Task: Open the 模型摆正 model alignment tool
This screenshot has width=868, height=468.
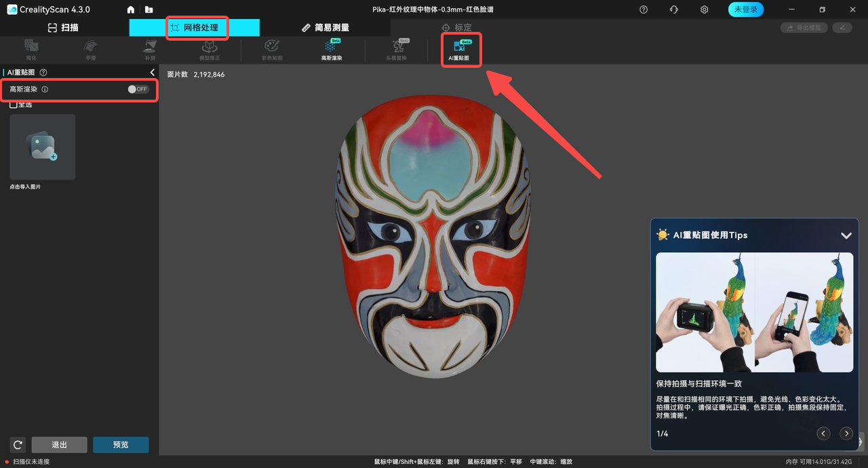Action: [210, 50]
